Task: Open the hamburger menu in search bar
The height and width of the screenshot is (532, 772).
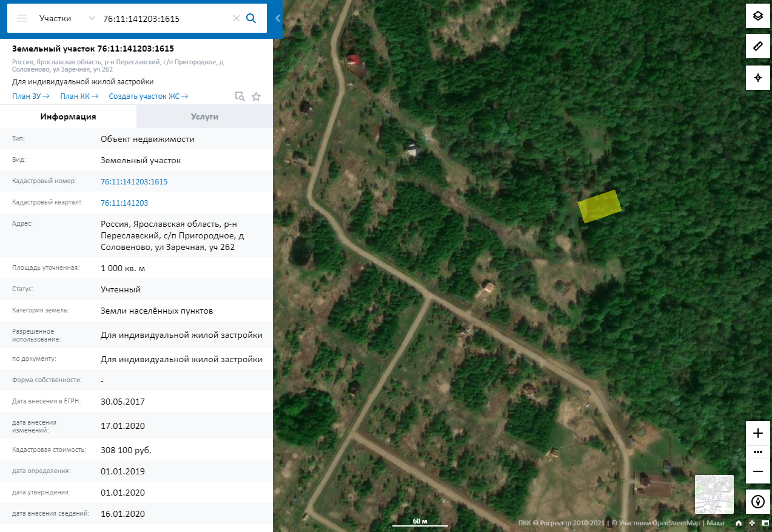Action: click(x=22, y=18)
